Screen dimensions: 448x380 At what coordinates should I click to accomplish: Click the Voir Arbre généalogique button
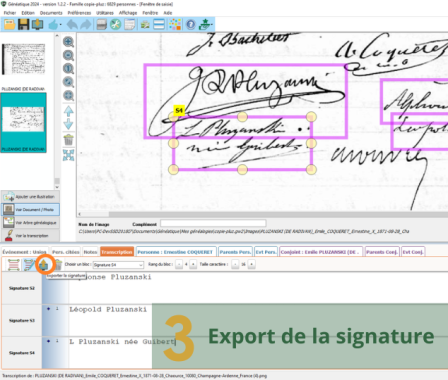30,223
